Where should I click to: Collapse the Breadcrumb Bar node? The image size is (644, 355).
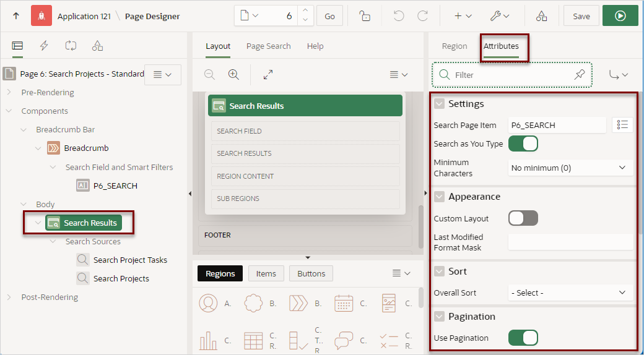[x=24, y=129]
